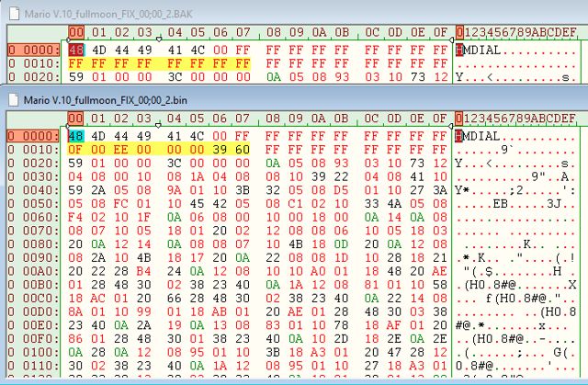
Task: Click row offset 0 0090 in bin window
Action: 33,257
